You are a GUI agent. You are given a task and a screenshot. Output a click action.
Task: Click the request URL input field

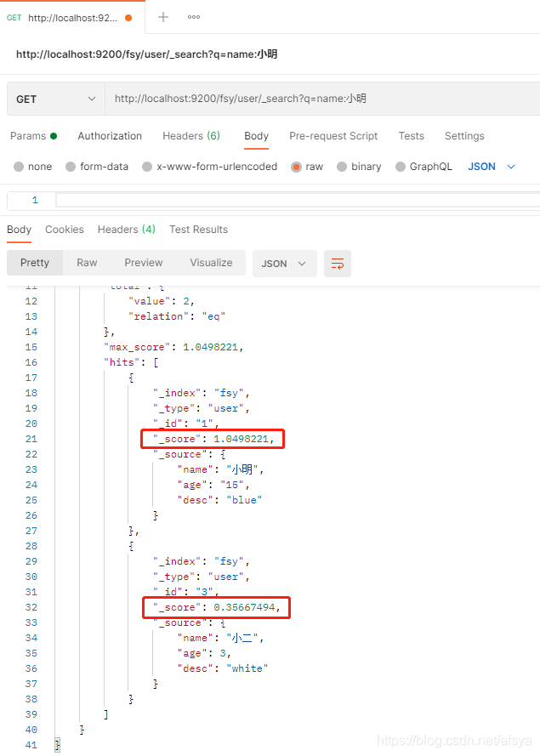click(x=323, y=99)
